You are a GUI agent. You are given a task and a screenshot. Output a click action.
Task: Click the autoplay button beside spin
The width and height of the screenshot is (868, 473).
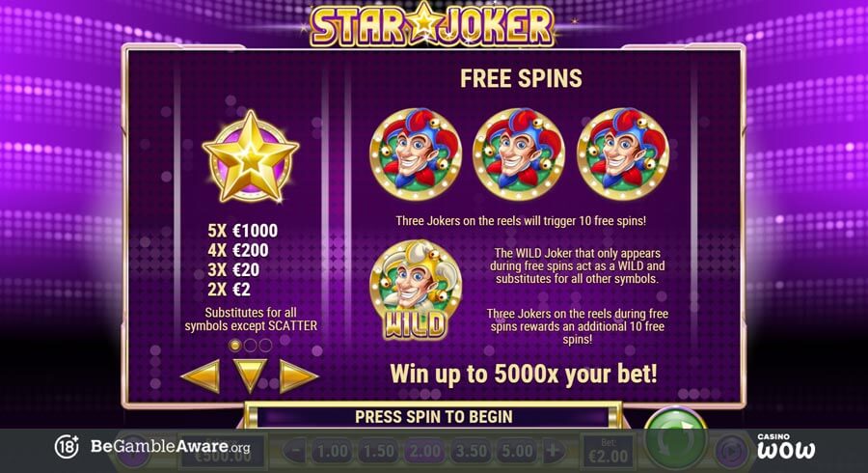(x=731, y=450)
